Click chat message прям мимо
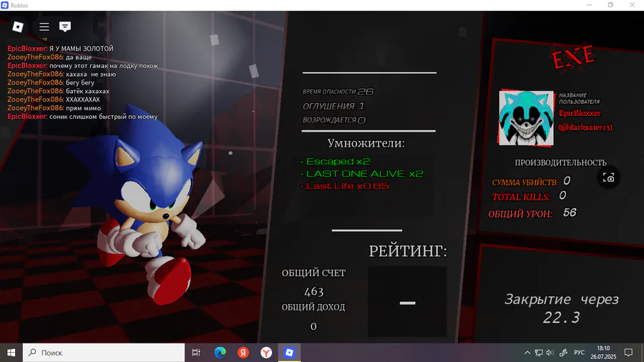The image size is (644, 362). (x=54, y=108)
